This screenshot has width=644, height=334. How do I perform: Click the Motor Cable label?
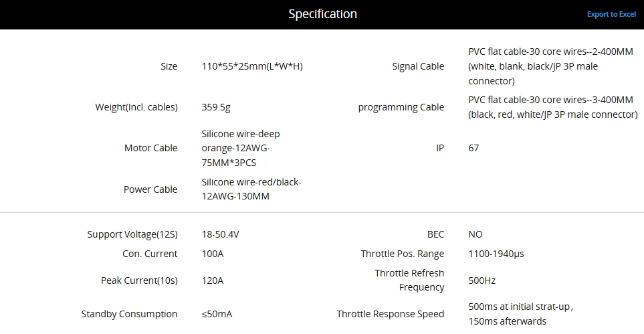(x=150, y=148)
